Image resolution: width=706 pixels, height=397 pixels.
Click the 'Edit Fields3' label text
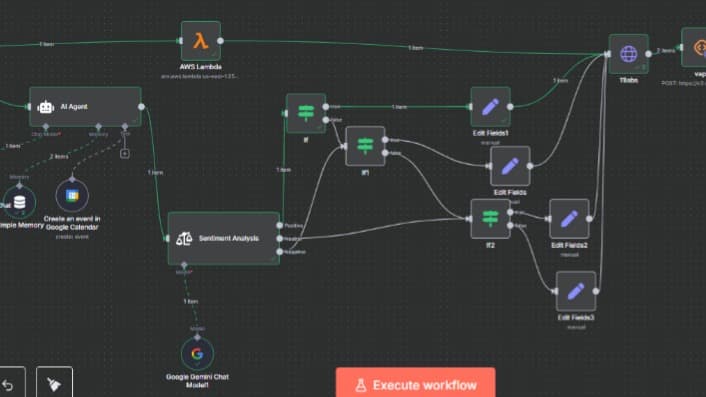coord(576,318)
